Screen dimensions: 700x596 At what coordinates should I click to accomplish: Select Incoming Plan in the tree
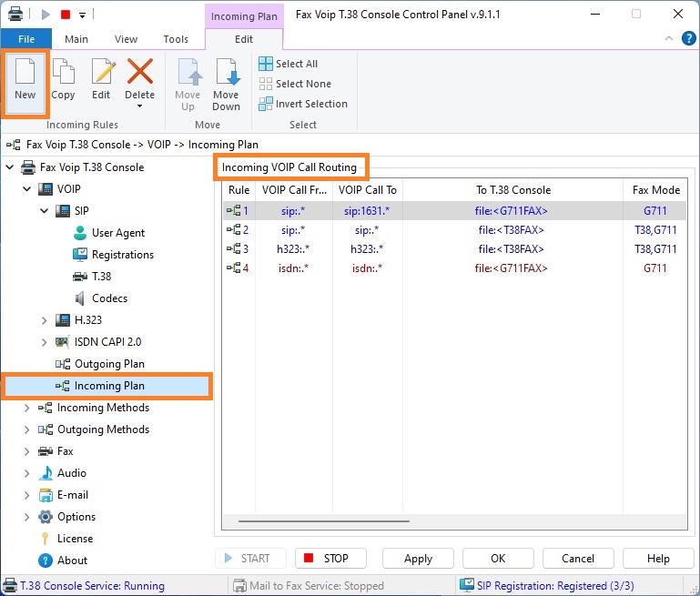click(107, 386)
